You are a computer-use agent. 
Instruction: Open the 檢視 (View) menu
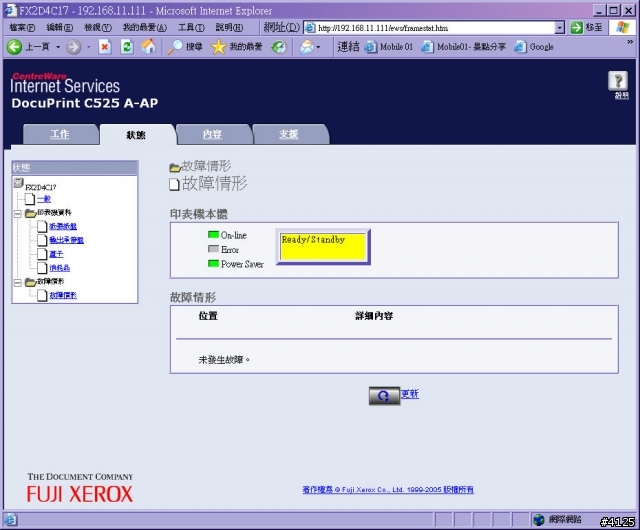pos(98,28)
